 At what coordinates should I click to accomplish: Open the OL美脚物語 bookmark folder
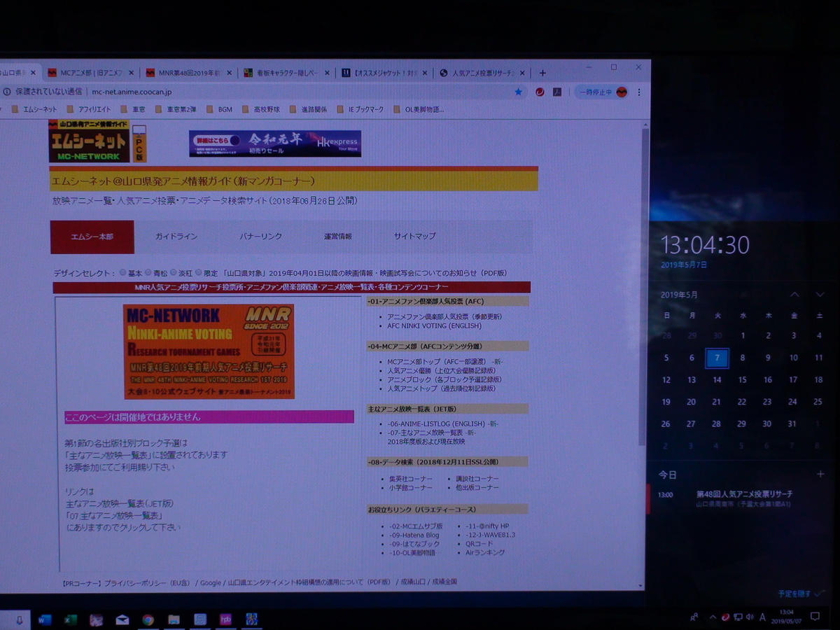419,109
